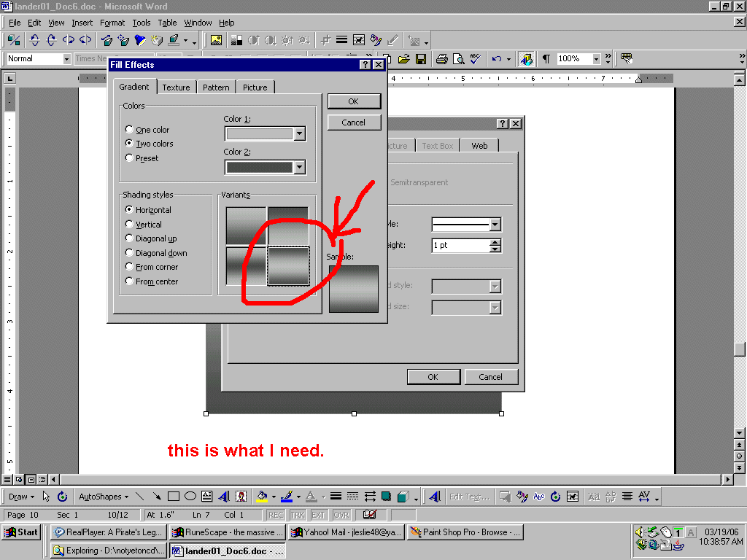Click the Insert Picture toolbar icon

click(x=216, y=41)
